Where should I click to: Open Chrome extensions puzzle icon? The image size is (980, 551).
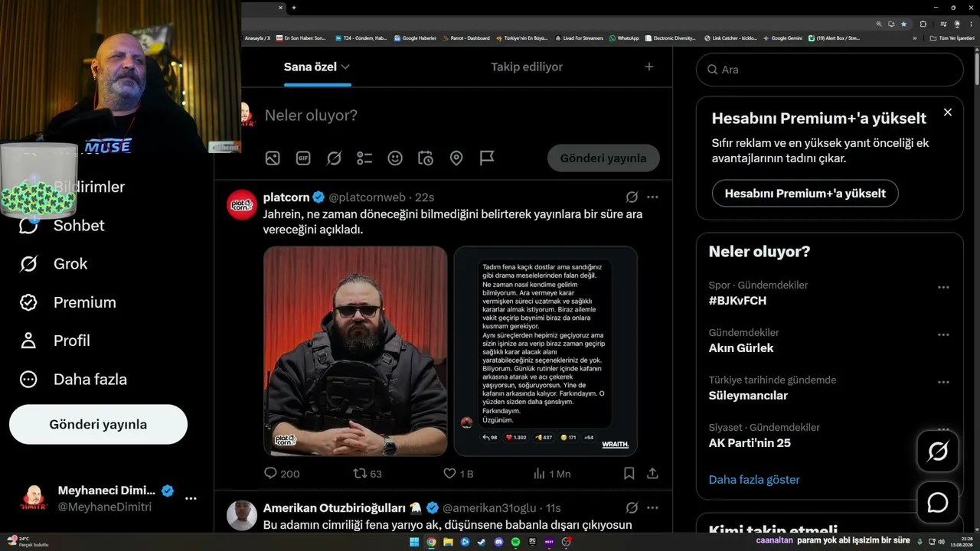click(x=923, y=24)
